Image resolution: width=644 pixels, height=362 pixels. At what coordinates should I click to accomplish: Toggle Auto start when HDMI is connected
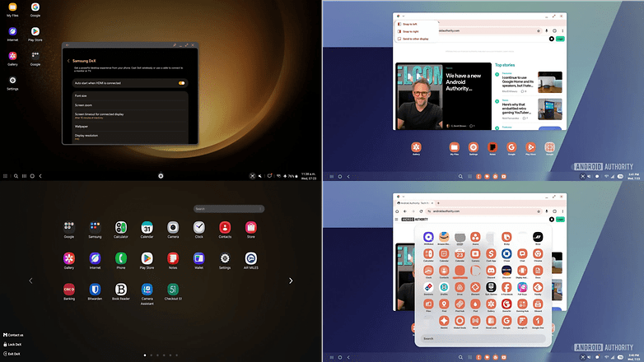click(x=181, y=83)
